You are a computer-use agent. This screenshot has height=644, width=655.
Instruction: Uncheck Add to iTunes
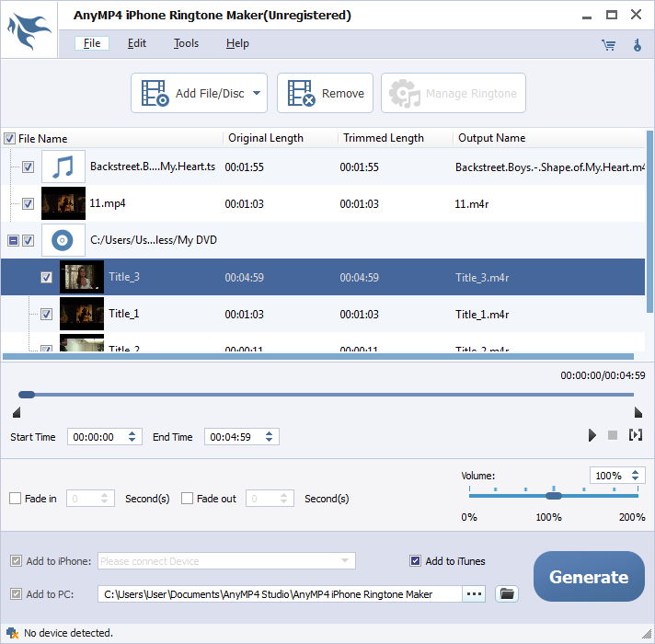click(415, 560)
